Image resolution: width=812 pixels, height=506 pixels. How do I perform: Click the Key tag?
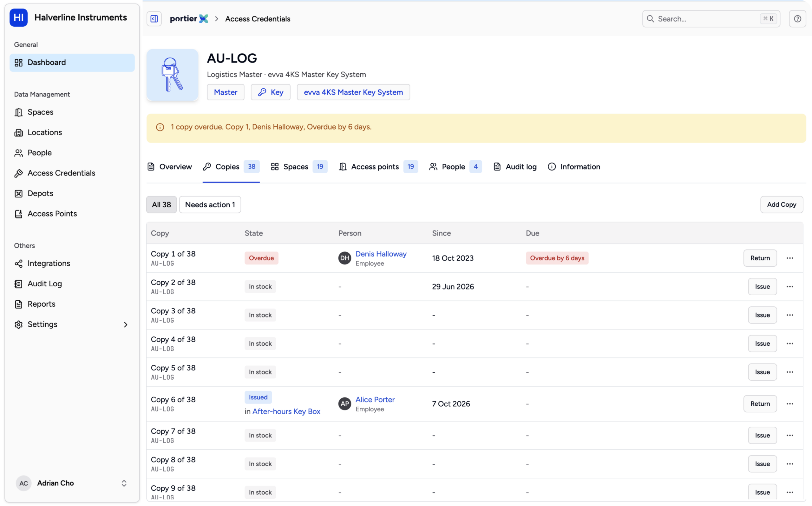click(x=271, y=92)
